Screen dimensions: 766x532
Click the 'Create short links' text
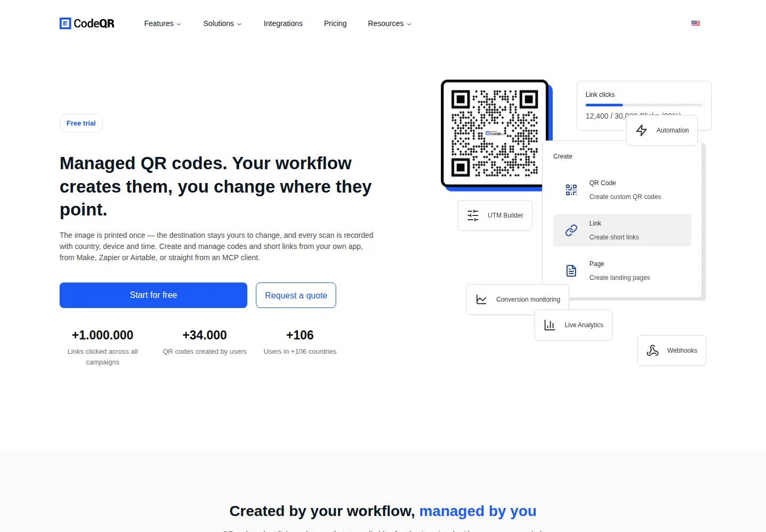[614, 237]
